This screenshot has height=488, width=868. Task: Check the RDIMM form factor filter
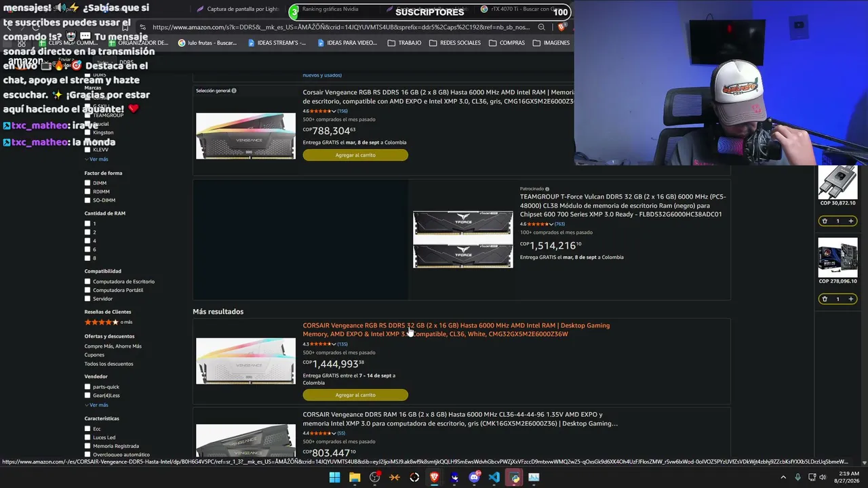click(x=87, y=192)
